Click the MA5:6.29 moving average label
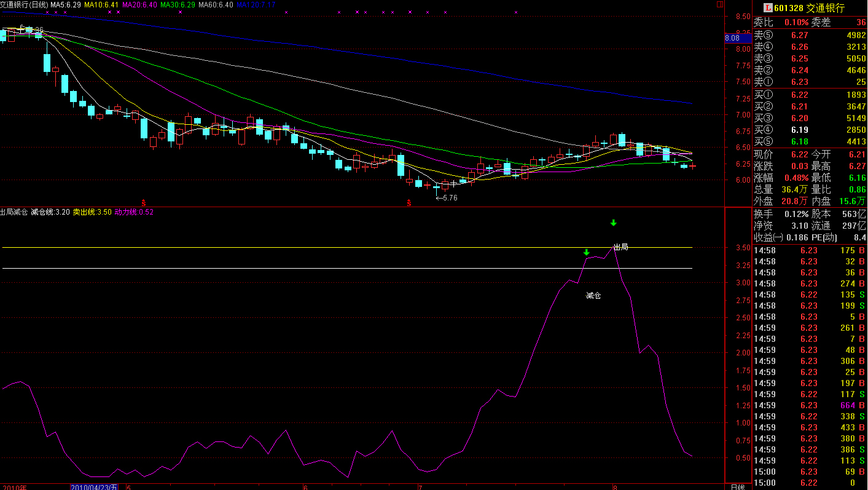The image size is (868, 490). pyautogui.click(x=66, y=5)
